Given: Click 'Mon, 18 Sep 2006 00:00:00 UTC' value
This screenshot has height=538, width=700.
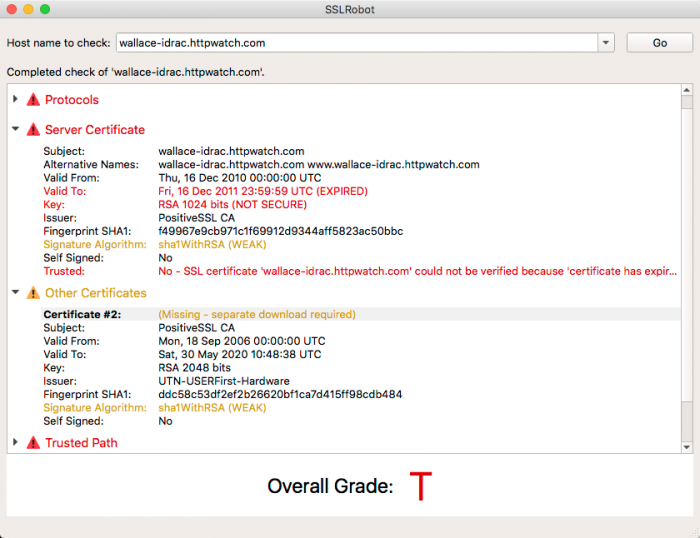Looking at the screenshot, I should [x=242, y=341].
